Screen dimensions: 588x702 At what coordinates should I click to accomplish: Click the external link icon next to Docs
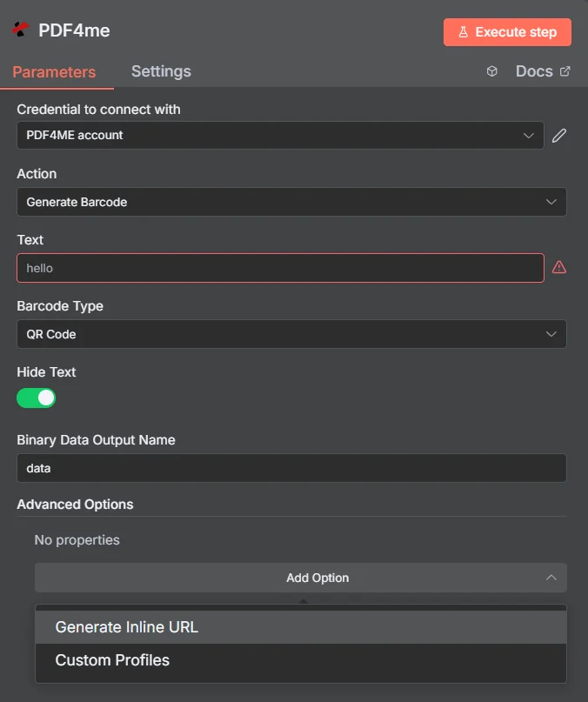click(565, 71)
